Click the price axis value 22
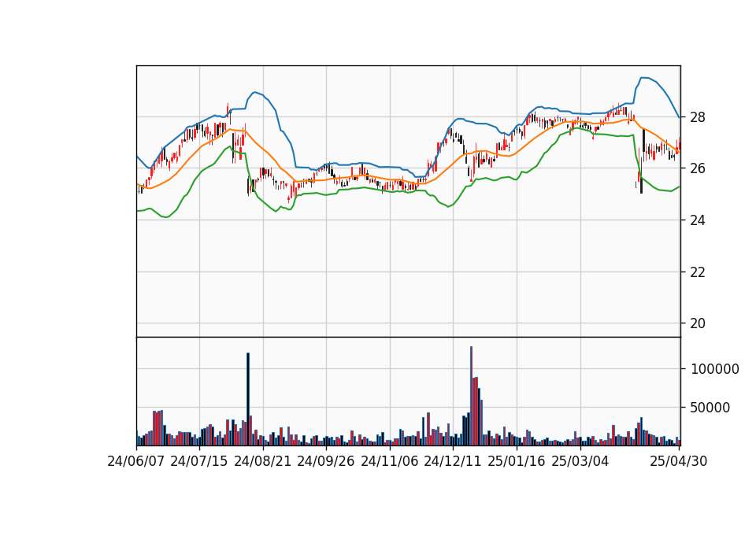Image resolution: width=756 pixels, height=543 pixels. (698, 272)
